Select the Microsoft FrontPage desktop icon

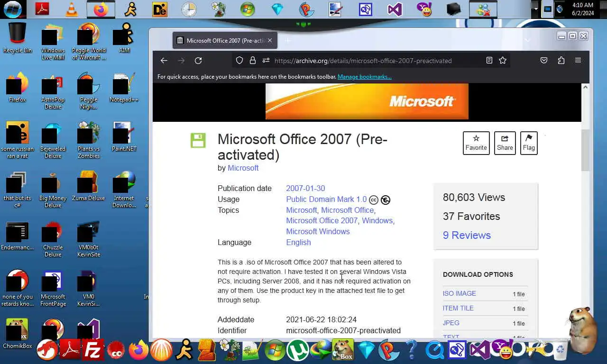(53, 288)
